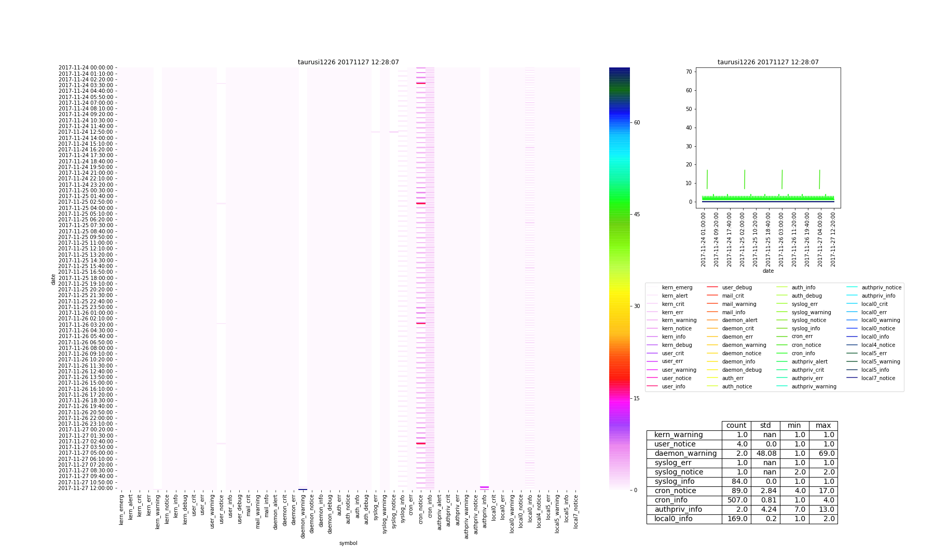
Task: Click the dark blue daemon_warning heatmap cell
Action: pos(303,489)
